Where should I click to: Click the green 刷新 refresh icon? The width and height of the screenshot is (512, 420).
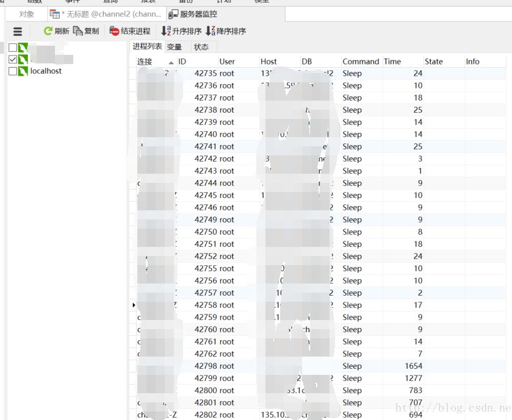click(x=48, y=31)
